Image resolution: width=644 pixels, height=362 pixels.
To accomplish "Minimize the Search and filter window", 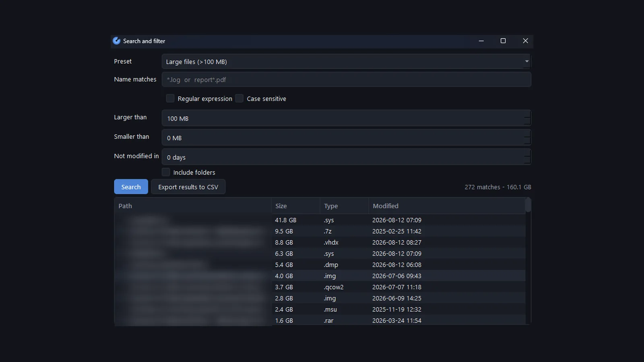I will coord(481,41).
